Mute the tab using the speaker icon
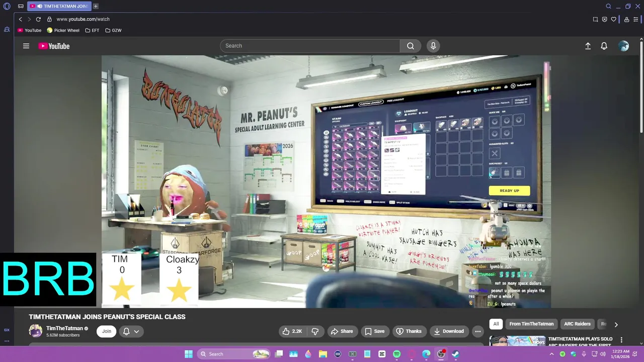This screenshot has height=362, width=644. pyautogui.click(x=40, y=6)
